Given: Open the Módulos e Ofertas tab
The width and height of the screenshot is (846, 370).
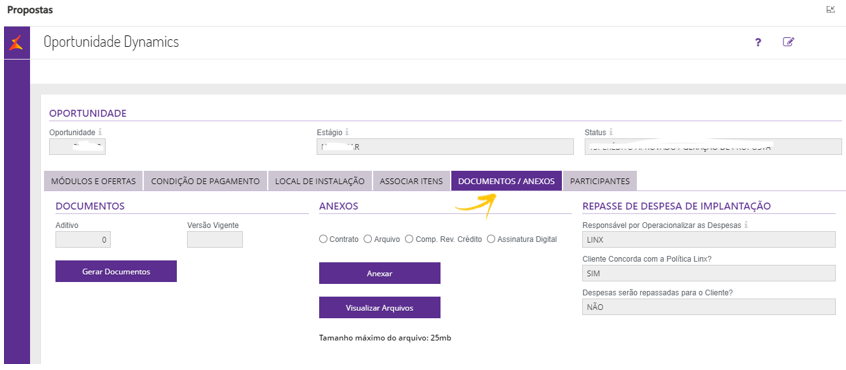Looking at the screenshot, I should pyautogui.click(x=93, y=181).
